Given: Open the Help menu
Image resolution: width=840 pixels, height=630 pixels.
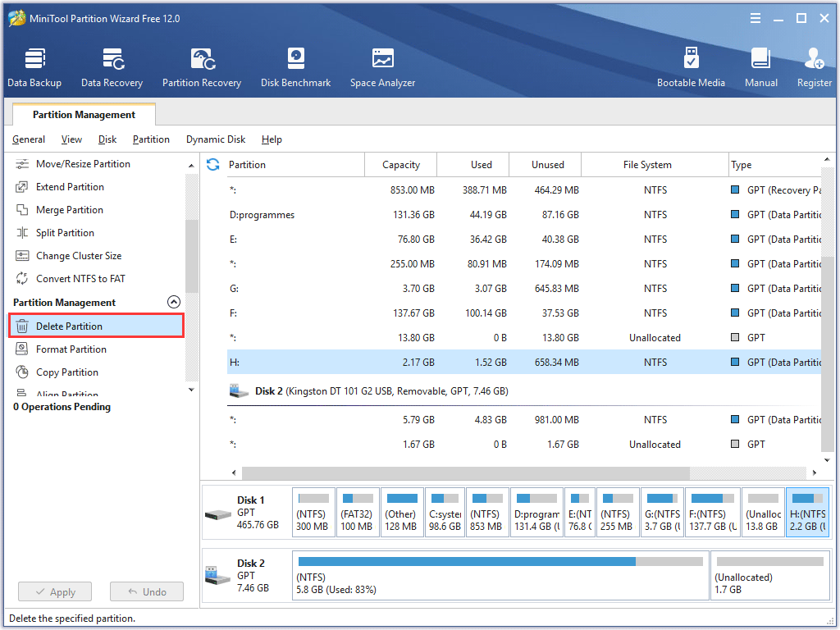Looking at the screenshot, I should pos(272,139).
